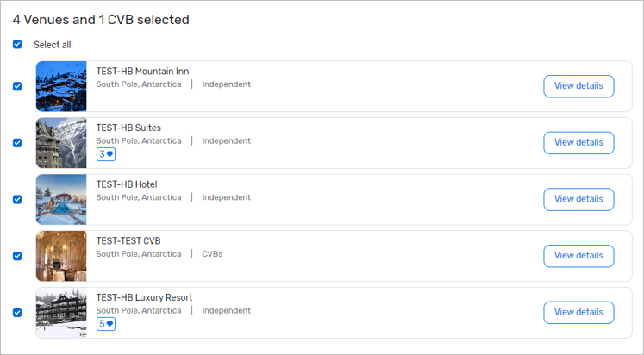Uncheck the TEST-HB Mountain Inn checkbox

(17, 86)
